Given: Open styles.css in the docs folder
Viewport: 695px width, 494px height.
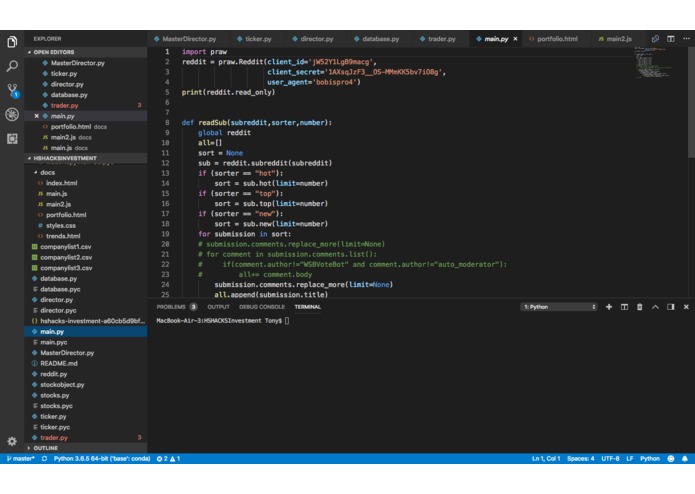Looking at the screenshot, I should [86, 226].
